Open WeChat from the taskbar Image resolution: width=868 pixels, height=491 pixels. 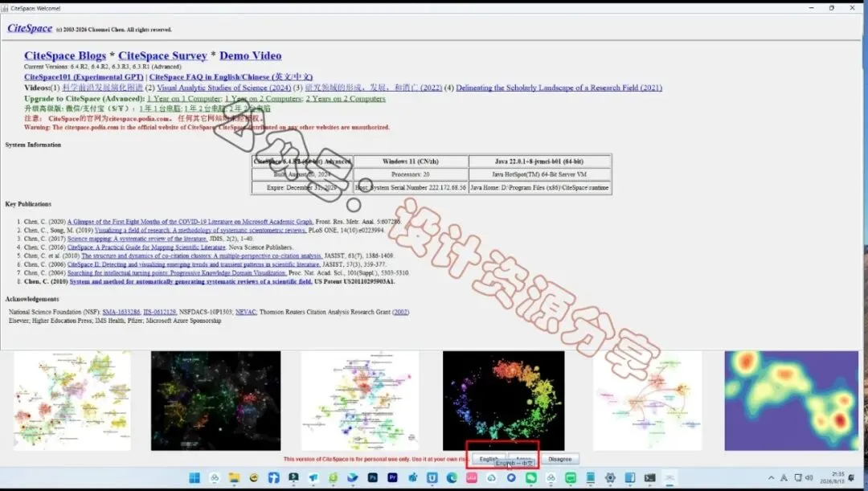tap(531, 477)
